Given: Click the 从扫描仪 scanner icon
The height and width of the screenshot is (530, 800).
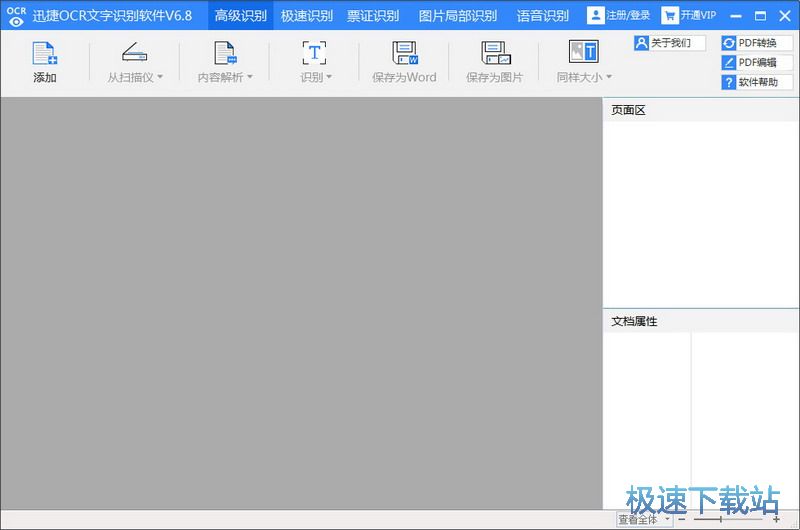Looking at the screenshot, I should [135, 54].
